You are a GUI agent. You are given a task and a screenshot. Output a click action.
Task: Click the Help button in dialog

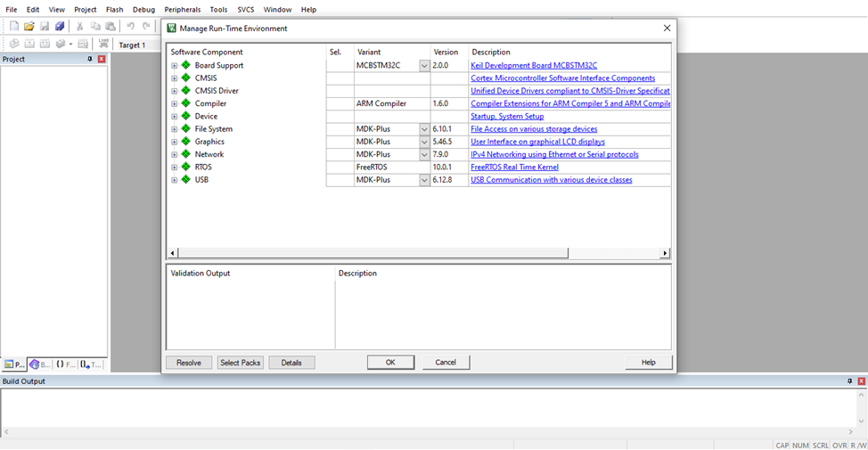[648, 362]
